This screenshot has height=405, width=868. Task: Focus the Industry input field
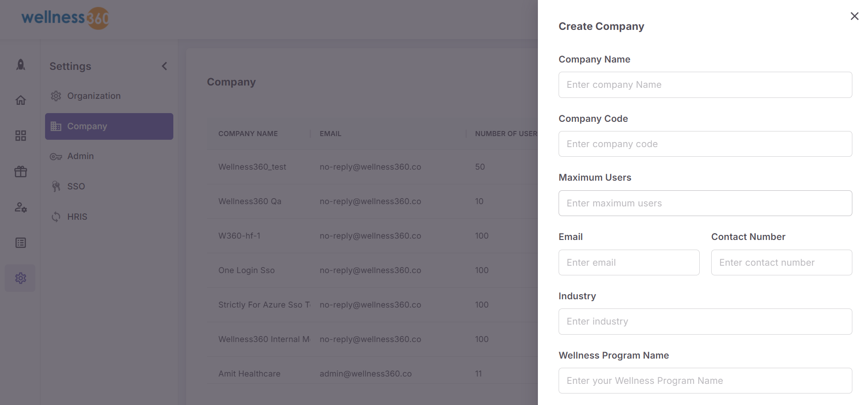tap(705, 321)
